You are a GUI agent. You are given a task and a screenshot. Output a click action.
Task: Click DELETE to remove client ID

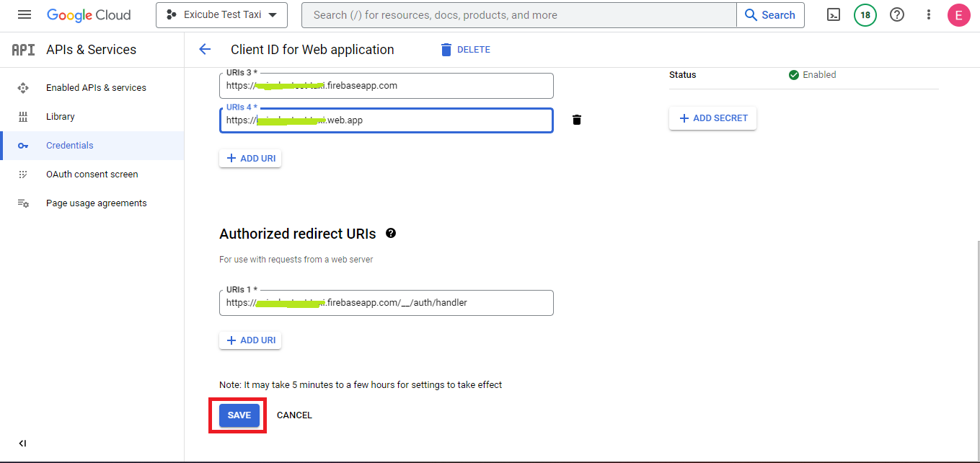click(465, 50)
